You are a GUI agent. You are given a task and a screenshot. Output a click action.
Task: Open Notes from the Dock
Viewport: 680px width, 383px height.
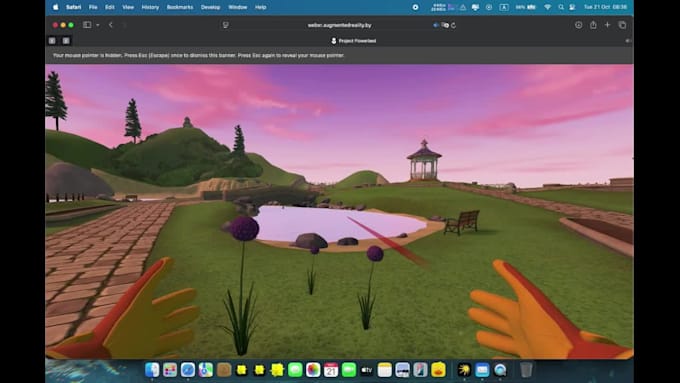pyautogui.click(x=384, y=370)
